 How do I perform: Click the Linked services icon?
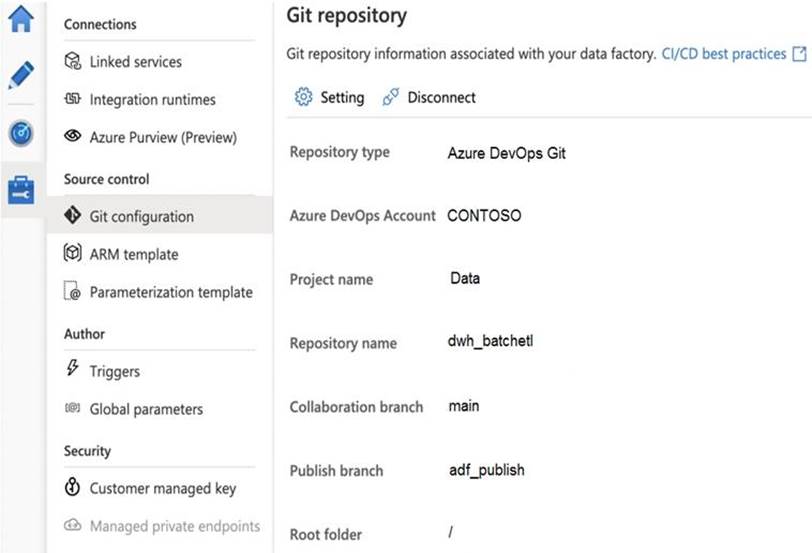pyautogui.click(x=72, y=62)
